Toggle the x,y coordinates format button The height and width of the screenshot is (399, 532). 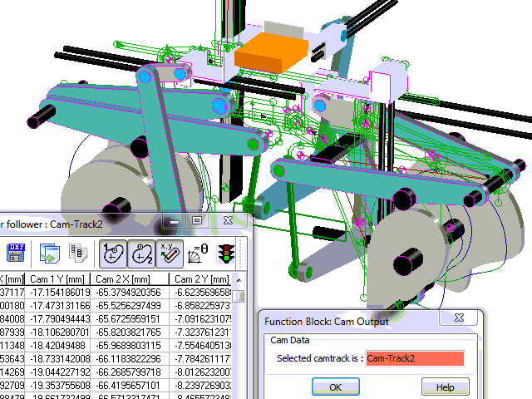(169, 253)
